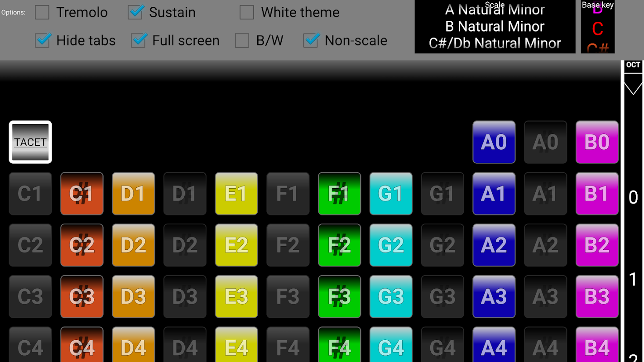This screenshot has width=644, height=362.
Task: Tap the dark D#3 pad
Action: click(x=185, y=297)
